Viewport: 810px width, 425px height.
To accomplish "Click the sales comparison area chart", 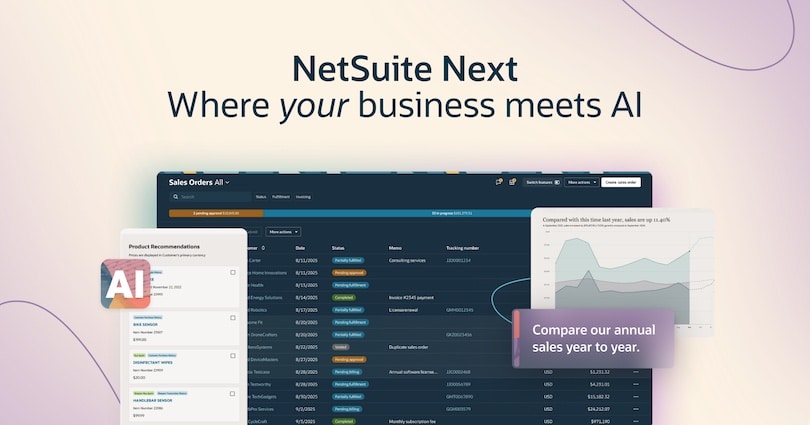I will coord(628,279).
